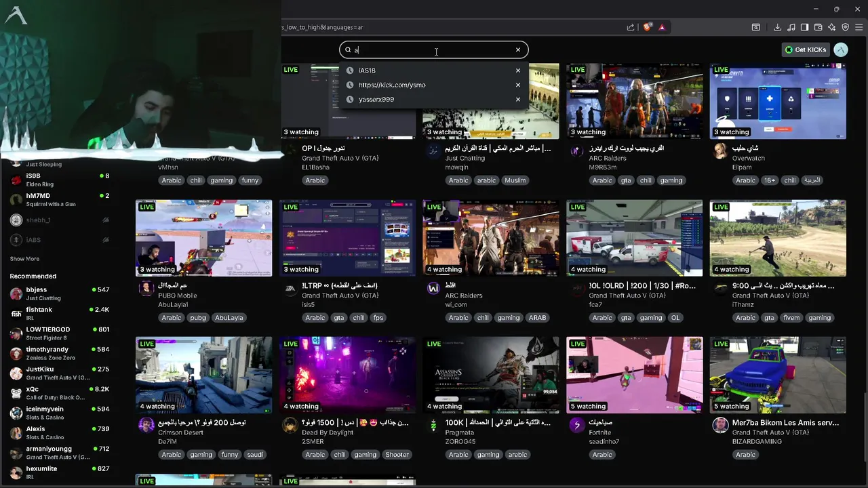Click the 18+ tag

(770, 180)
